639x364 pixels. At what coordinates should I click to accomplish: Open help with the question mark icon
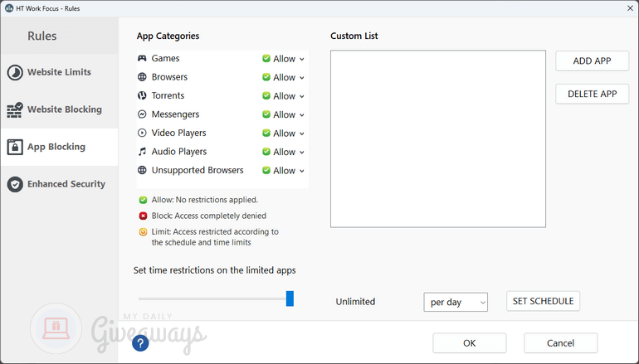[x=140, y=342]
